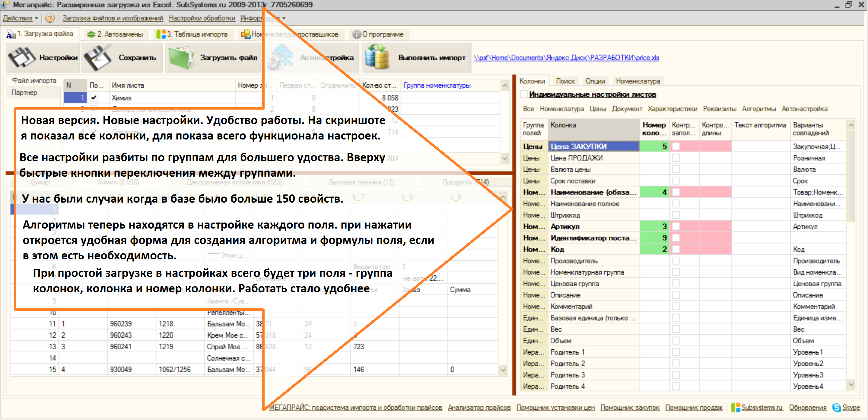This screenshot has width=868, height=420.
Task: Select the Срок поставки row
Action: coord(683,181)
